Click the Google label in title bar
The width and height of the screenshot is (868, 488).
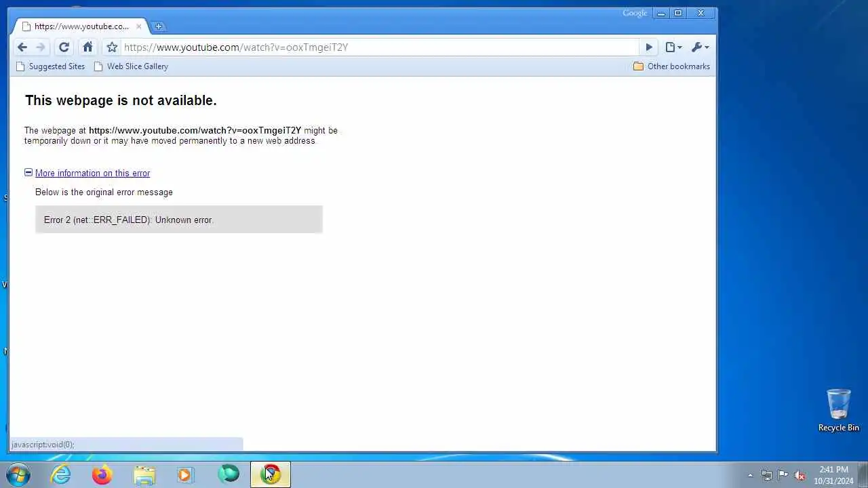coord(635,13)
